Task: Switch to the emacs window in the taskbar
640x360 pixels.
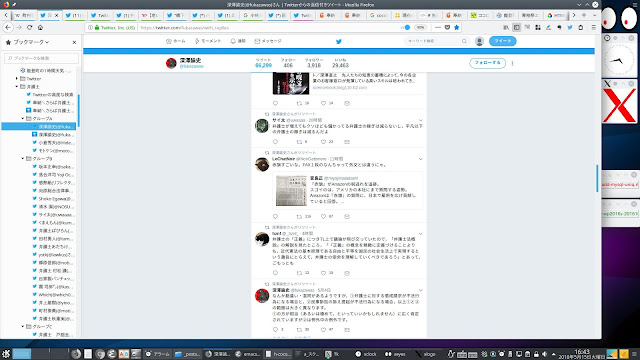Action: click(248, 354)
